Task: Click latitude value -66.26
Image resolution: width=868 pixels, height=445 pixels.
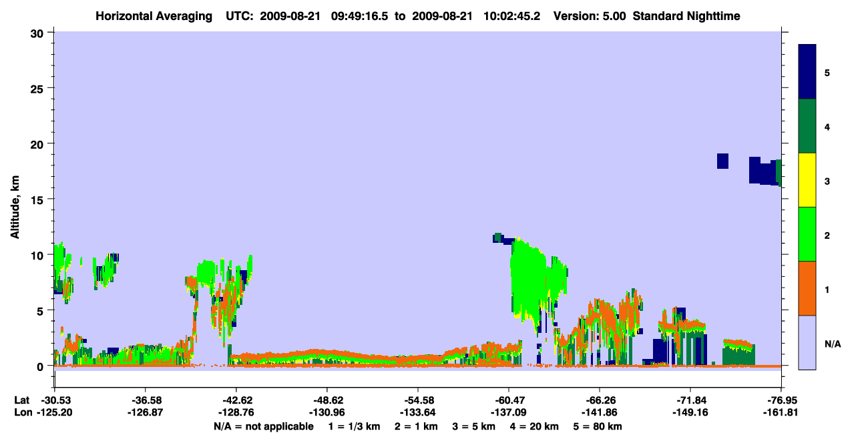Action: tap(600, 400)
